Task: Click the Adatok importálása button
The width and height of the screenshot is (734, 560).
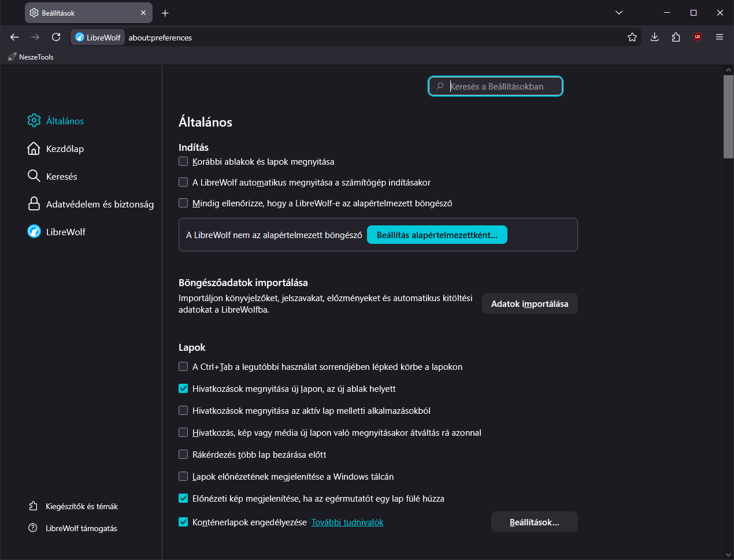Action: point(529,303)
